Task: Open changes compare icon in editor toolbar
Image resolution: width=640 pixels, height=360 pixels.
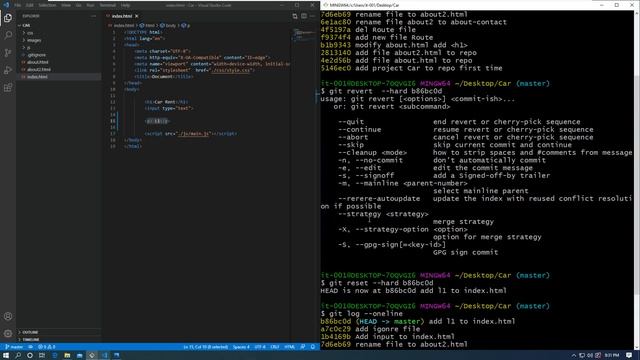Action: (295, 16)
